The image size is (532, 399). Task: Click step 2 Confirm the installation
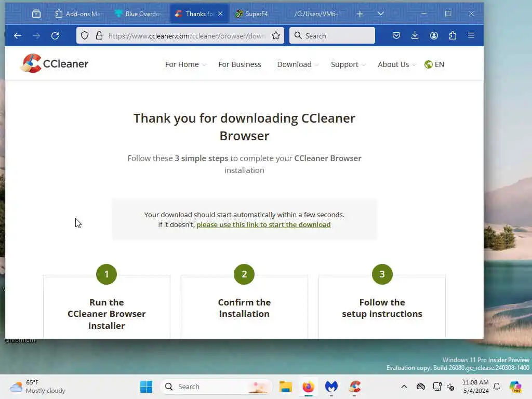point(244,308)
